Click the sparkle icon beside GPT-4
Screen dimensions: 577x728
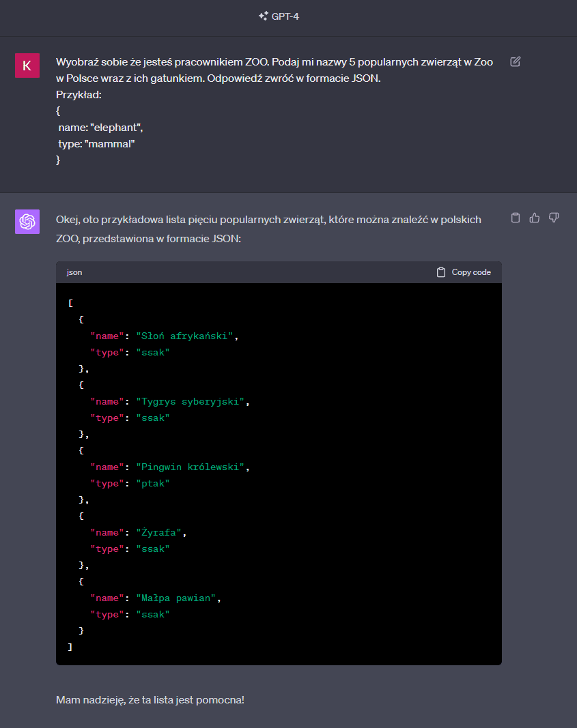coord(264,16)
